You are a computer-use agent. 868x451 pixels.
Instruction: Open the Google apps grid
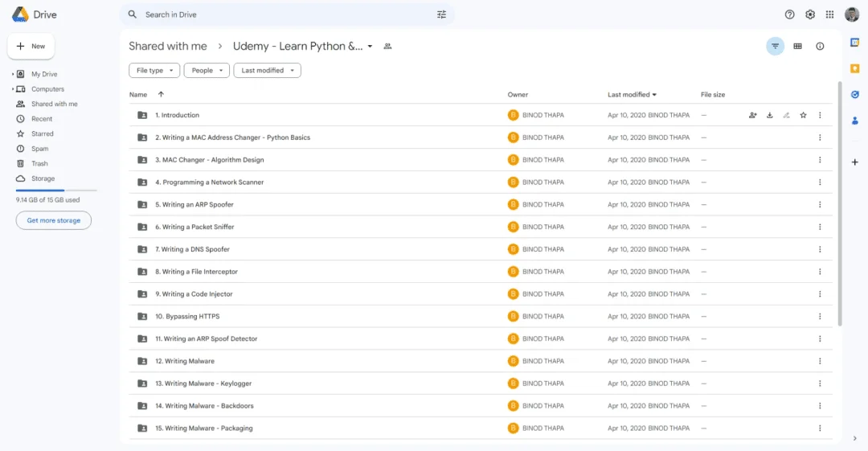coord(829,14)
